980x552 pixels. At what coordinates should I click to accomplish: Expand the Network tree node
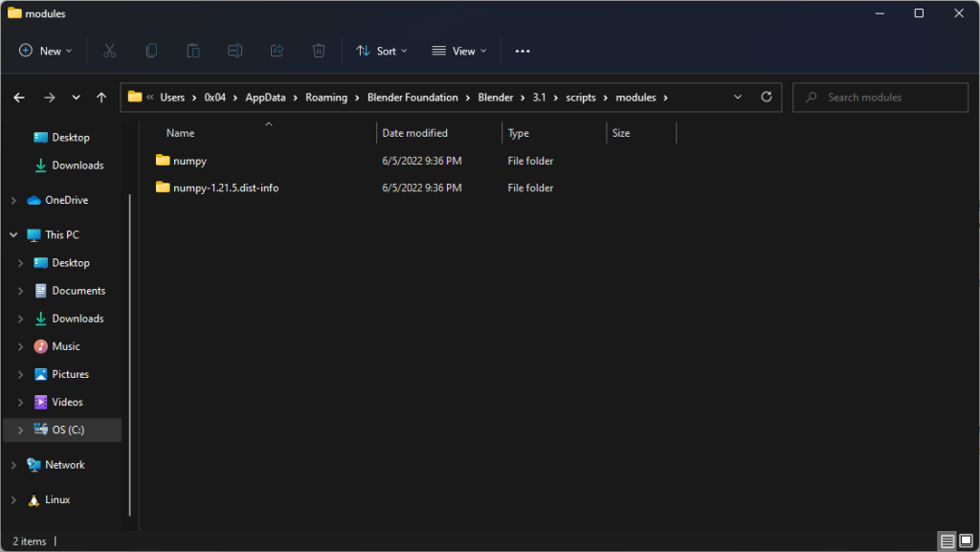point(13,465)
